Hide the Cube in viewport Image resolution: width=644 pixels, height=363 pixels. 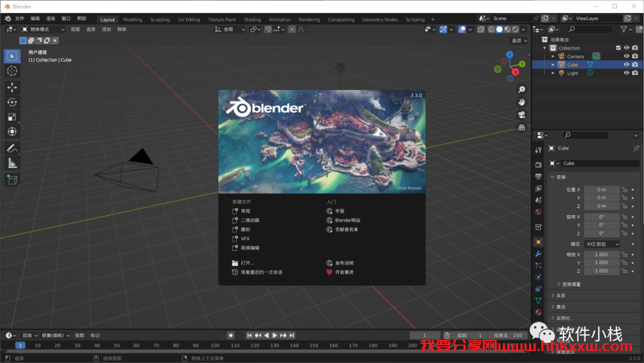point(626,64)
